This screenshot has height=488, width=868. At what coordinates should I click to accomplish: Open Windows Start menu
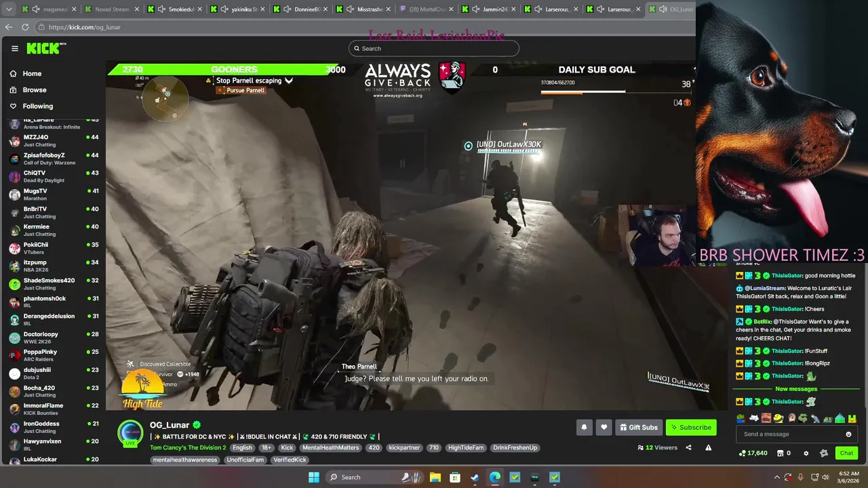pos(313,477)
